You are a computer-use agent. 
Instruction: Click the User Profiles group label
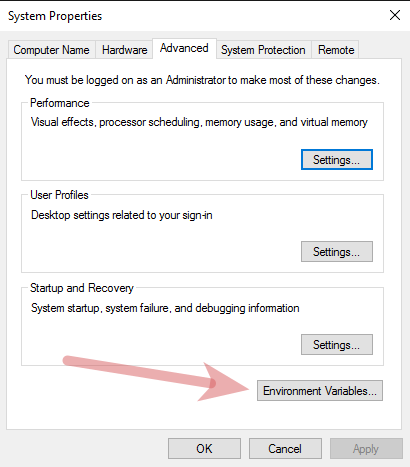[59, 195]
